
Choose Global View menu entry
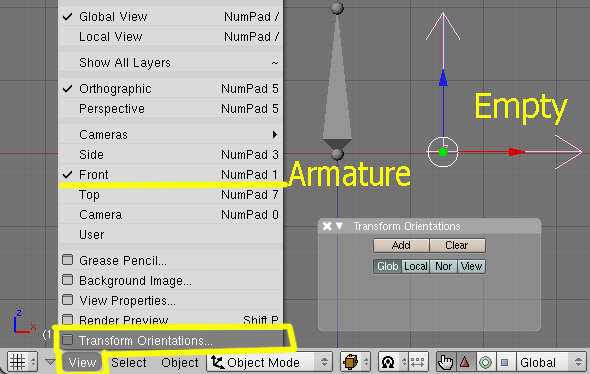point(170,17)
